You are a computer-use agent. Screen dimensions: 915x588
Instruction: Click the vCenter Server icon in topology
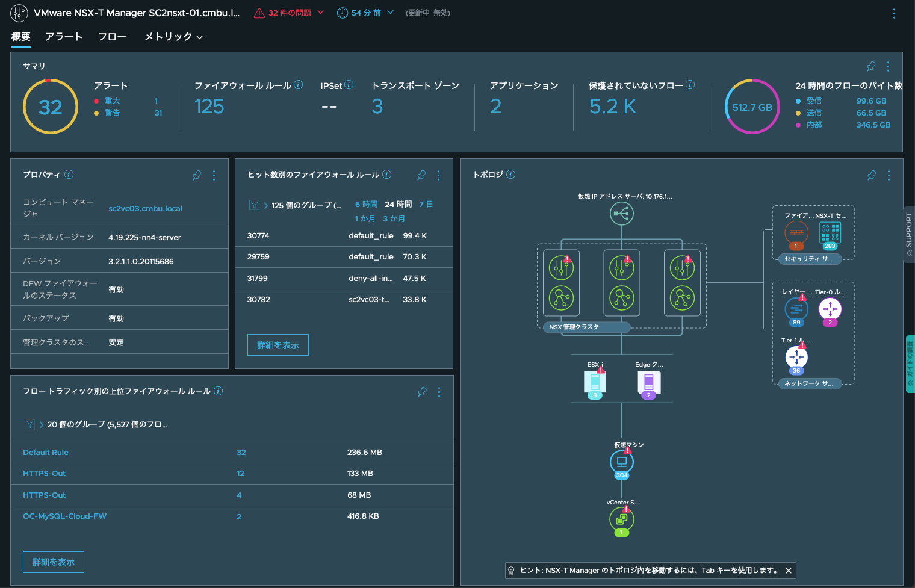point(621,519)
